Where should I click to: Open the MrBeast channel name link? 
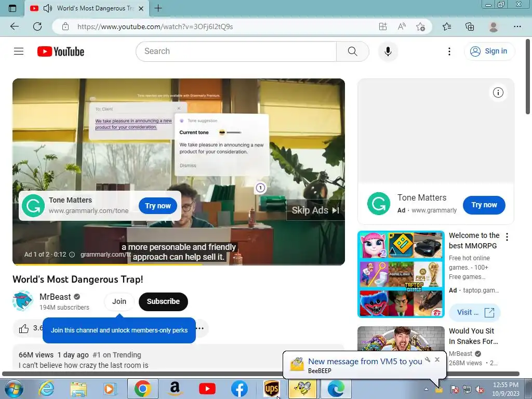pos(55,297)
